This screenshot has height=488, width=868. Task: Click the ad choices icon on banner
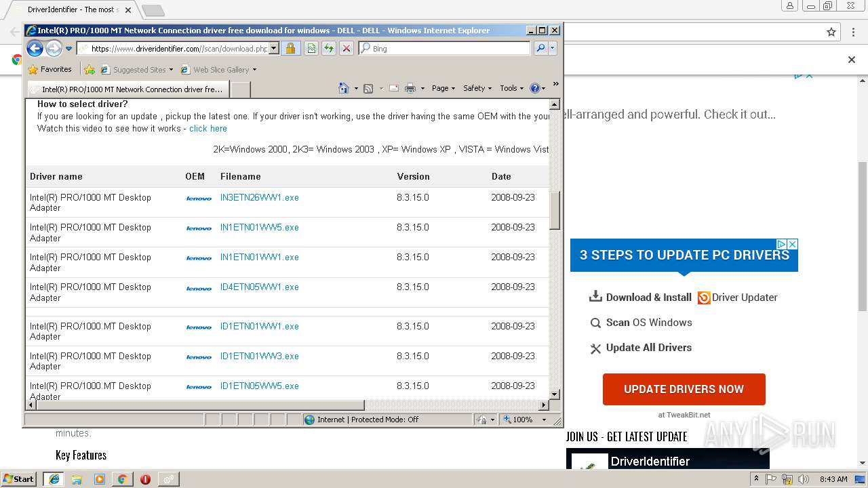tap(781, 244)
